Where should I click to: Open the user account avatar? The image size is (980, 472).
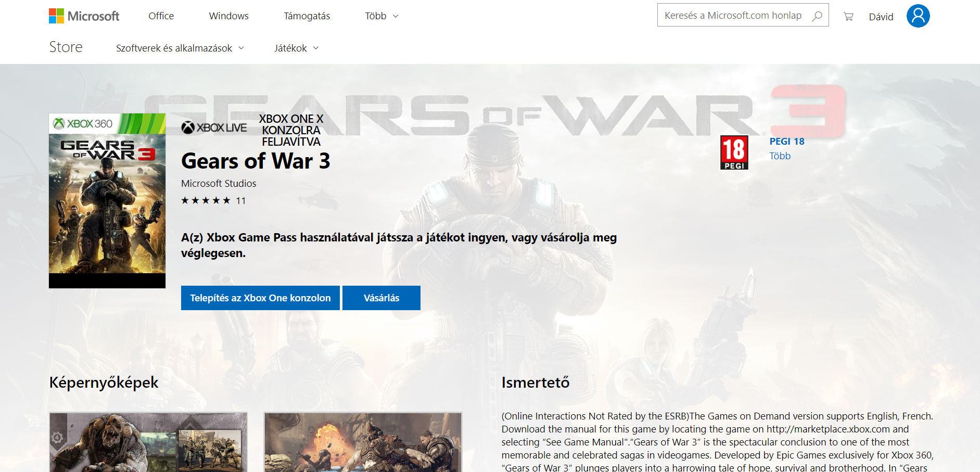[918, 16]
